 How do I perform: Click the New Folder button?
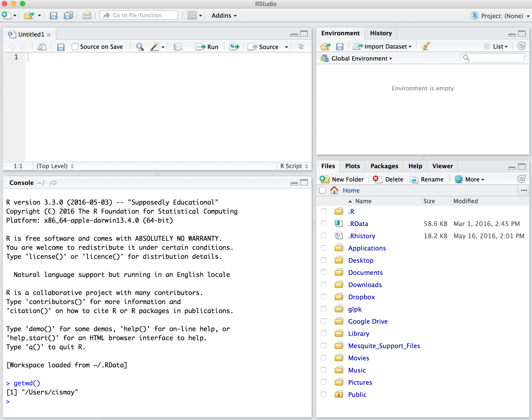click(342, 179)
